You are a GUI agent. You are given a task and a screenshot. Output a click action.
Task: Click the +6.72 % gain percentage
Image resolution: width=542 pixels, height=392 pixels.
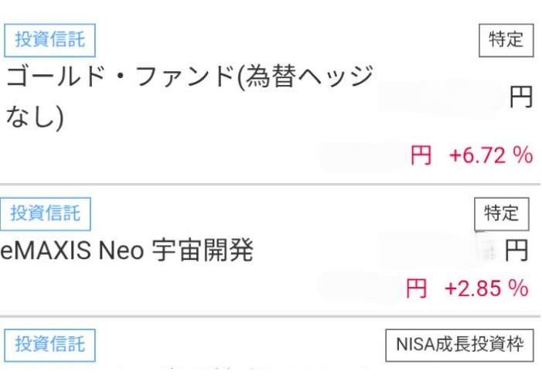coord(491,155)
